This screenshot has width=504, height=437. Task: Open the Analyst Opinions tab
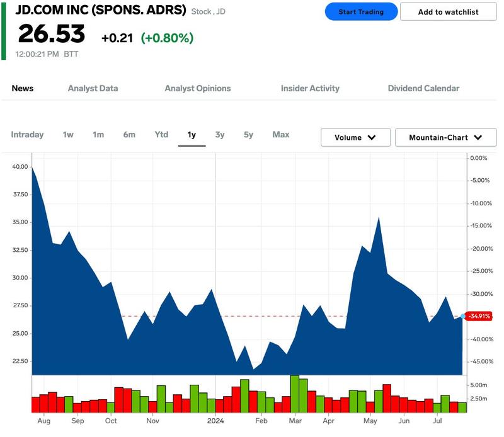coord(198,88)
